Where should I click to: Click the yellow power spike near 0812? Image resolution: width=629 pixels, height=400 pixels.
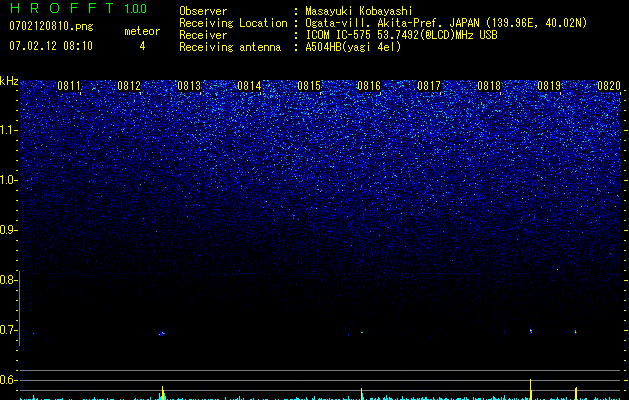(x=162, y=393)
